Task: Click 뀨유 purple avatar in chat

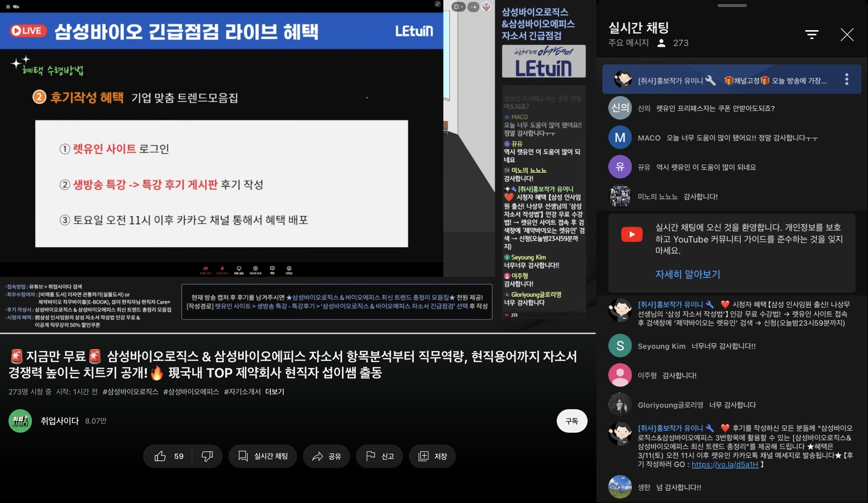Action: click(620, 167)
